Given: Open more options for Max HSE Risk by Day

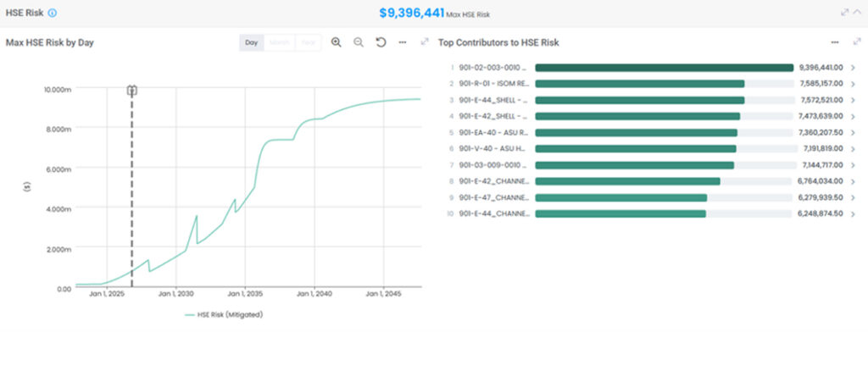Looking at the screenshot, I should pos(403,42).
